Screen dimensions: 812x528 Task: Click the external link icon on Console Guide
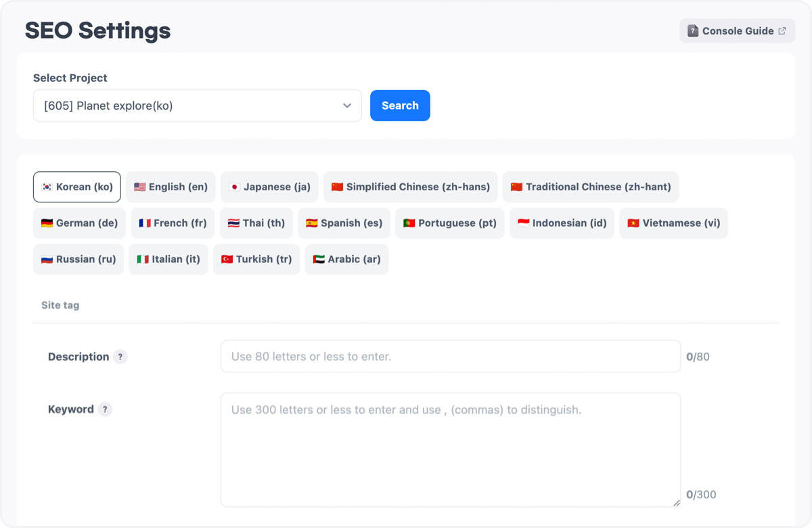(x=782, y=30)
